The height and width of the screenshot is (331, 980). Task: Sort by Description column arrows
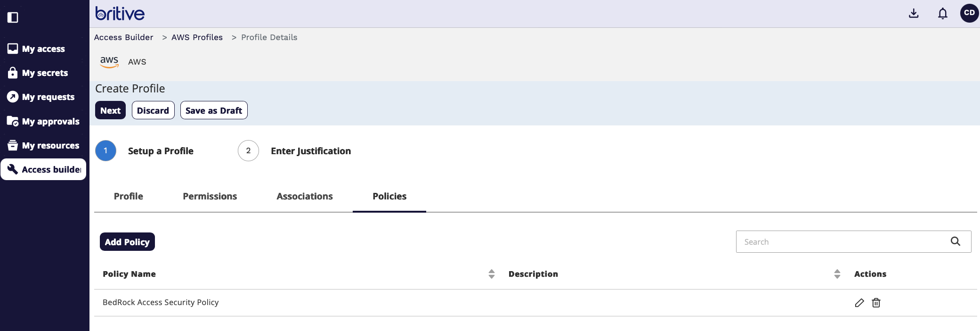point(837,274)
